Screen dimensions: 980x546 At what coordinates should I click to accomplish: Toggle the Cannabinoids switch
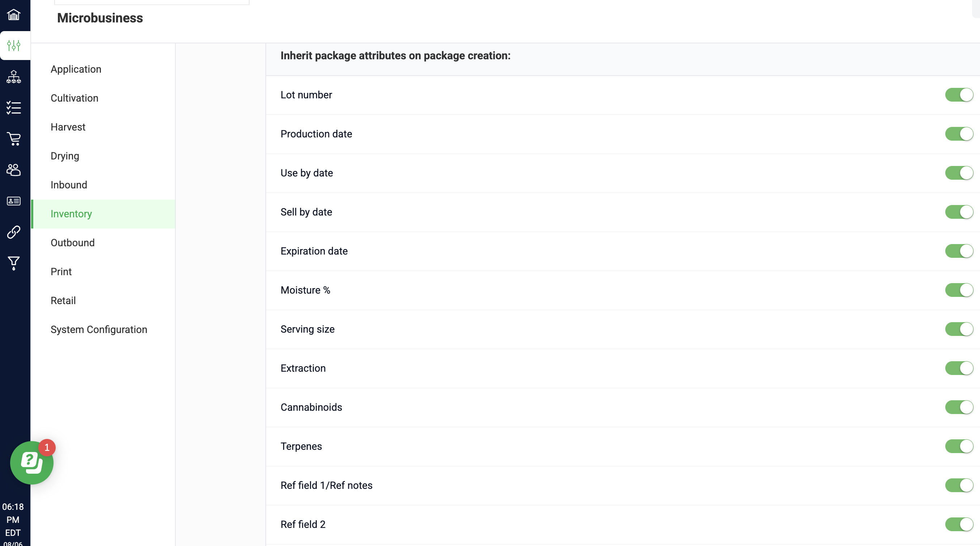[959, 407]
